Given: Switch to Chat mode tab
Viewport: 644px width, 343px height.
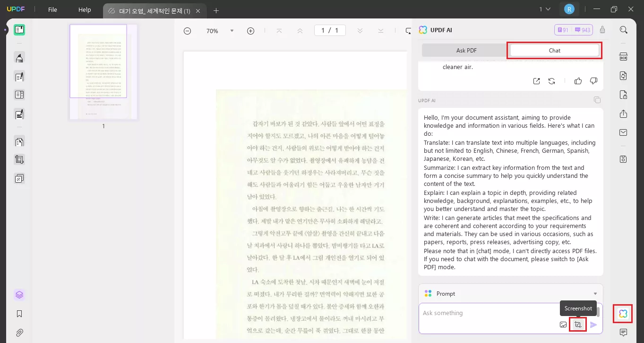Looking at the screenshot, I should [x=554, y=51].
